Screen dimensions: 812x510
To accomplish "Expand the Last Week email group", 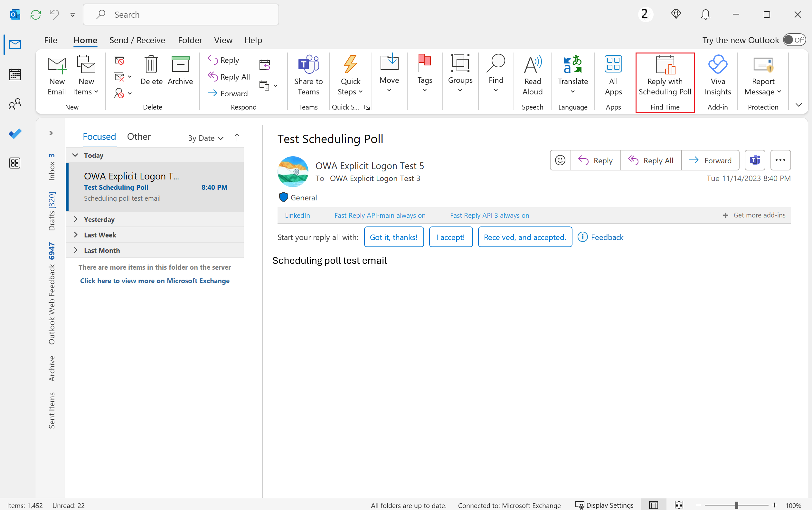I will click(x=75, y=235).
